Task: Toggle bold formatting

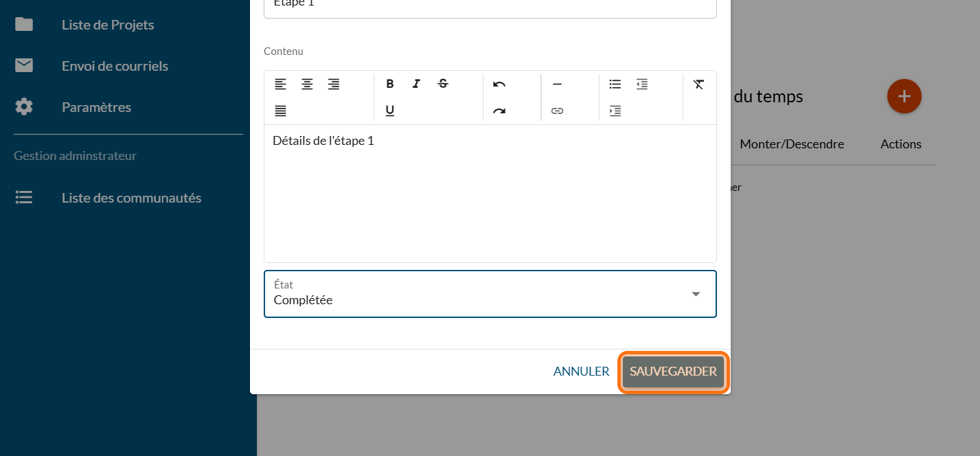Action: click(389, 84)
